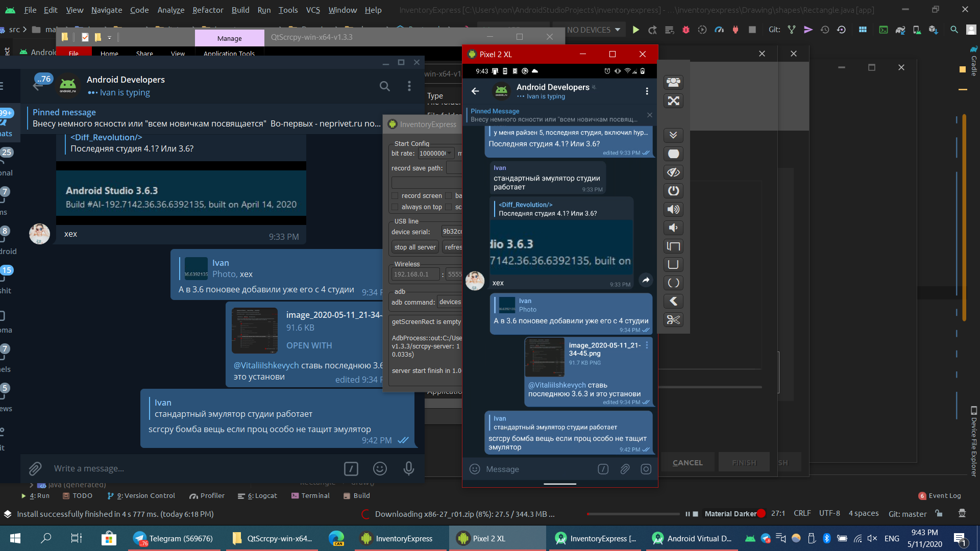Click scrcpy back arrow icon in side toolbar

click(673, 302)
